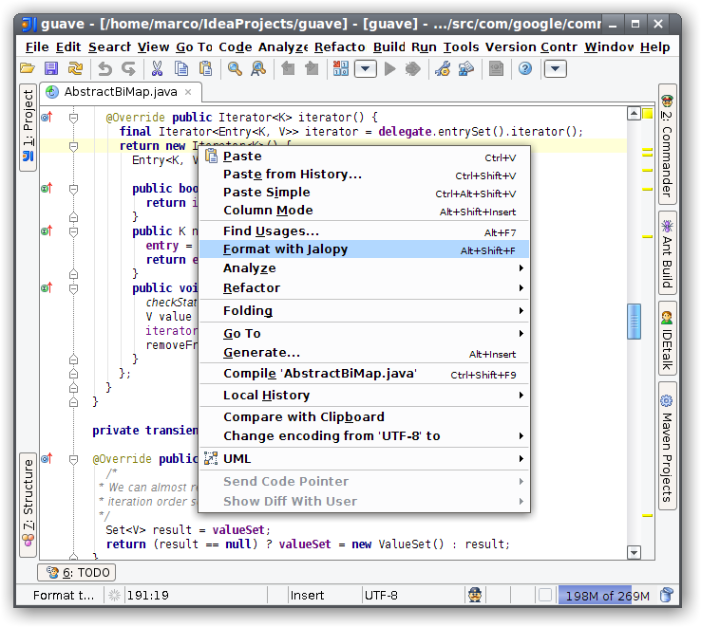Click the scrollbar up arrow
The width and height of the screenshot is (701, 627).
(634, 114)
